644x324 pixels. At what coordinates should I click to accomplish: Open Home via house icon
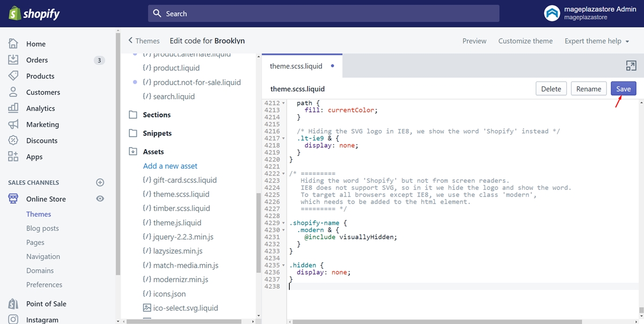click(13, 44)
